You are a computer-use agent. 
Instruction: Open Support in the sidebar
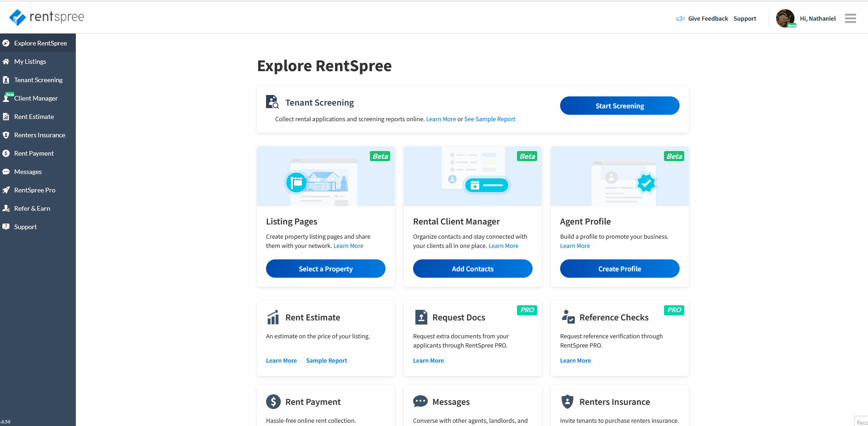click(38, 227)
